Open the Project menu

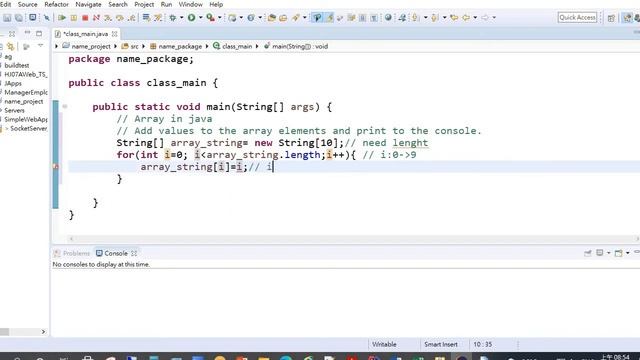(144, 4)
